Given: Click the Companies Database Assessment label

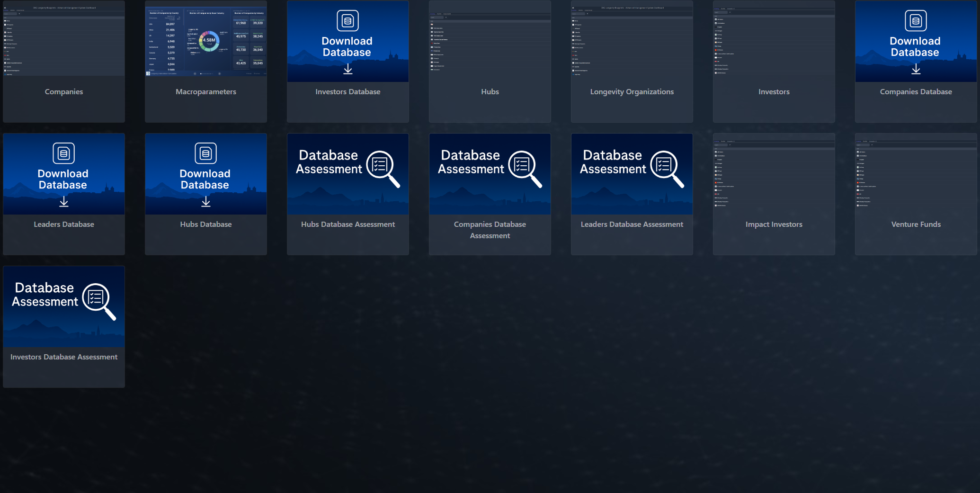Looking at the screenshot, I should coord(490,230).
